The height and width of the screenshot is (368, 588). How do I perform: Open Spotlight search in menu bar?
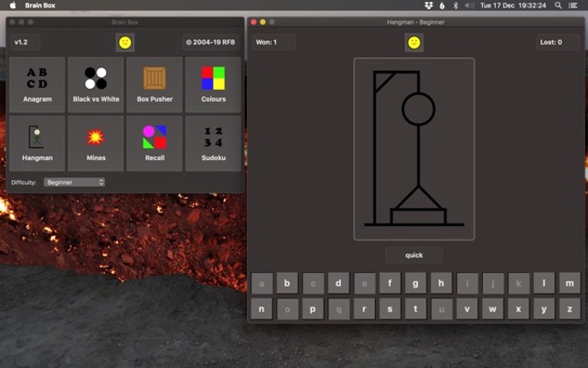point(558,5)
